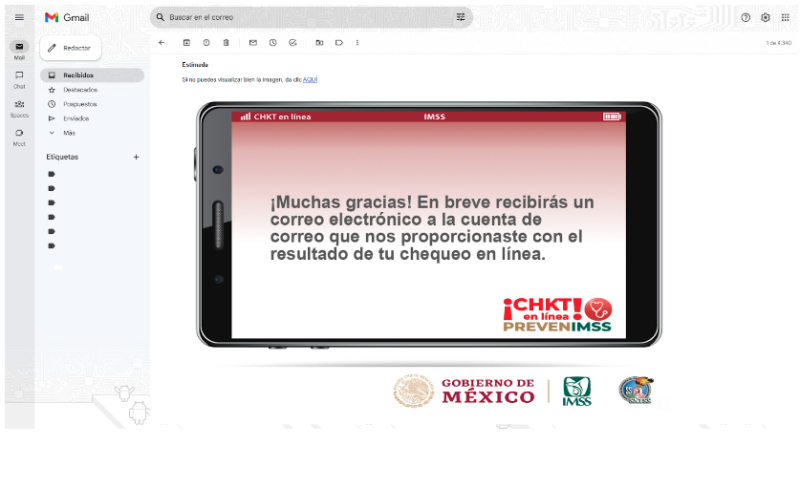Click the Gmail logo
Image resolution: width=800 pixels, height=488 pixels.
pyautogui.click(x=67, y=17)
